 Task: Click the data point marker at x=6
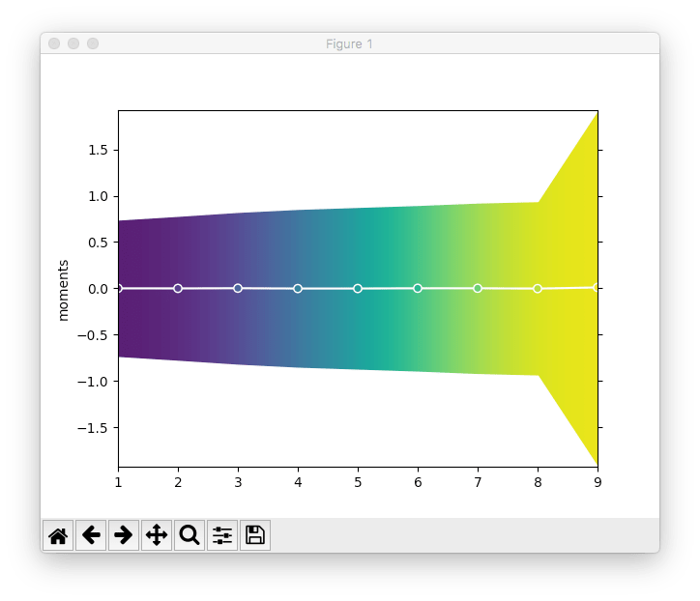[x=418, y=288]
